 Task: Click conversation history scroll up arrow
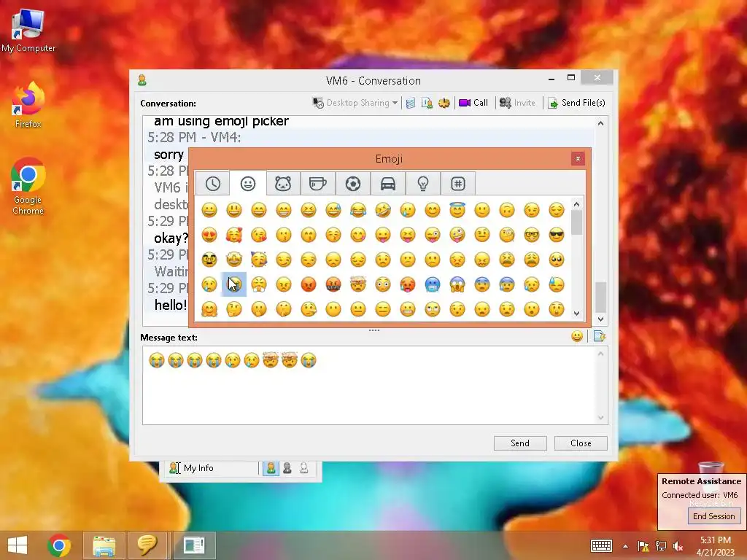pyautogui.click(x=601, y=123)
